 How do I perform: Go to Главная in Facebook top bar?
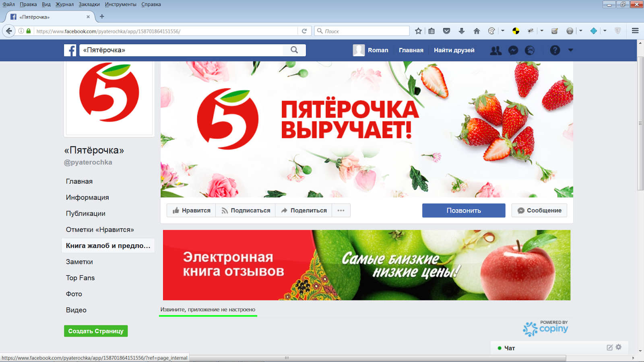click(x=411, y=50)
